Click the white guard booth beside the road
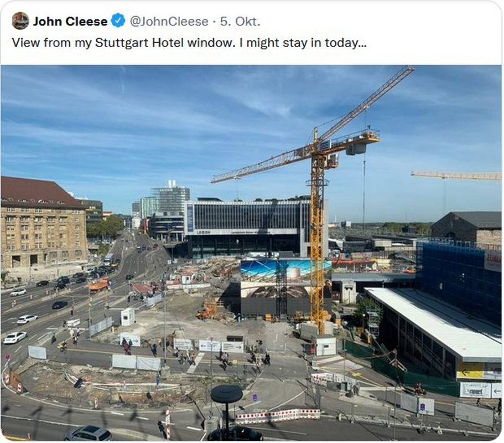Image resolution: width=504 pixels, height=443 pixels. click(128, 317)
